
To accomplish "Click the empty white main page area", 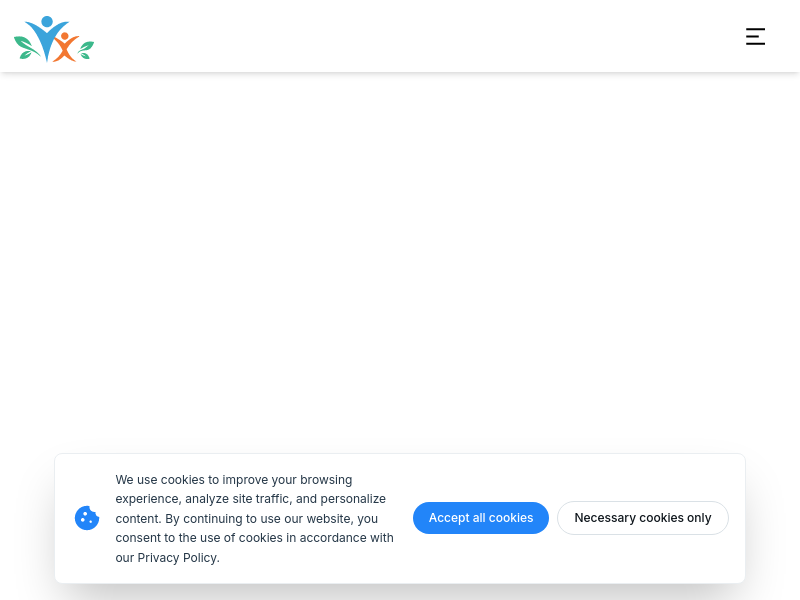I will pos(400,260).
